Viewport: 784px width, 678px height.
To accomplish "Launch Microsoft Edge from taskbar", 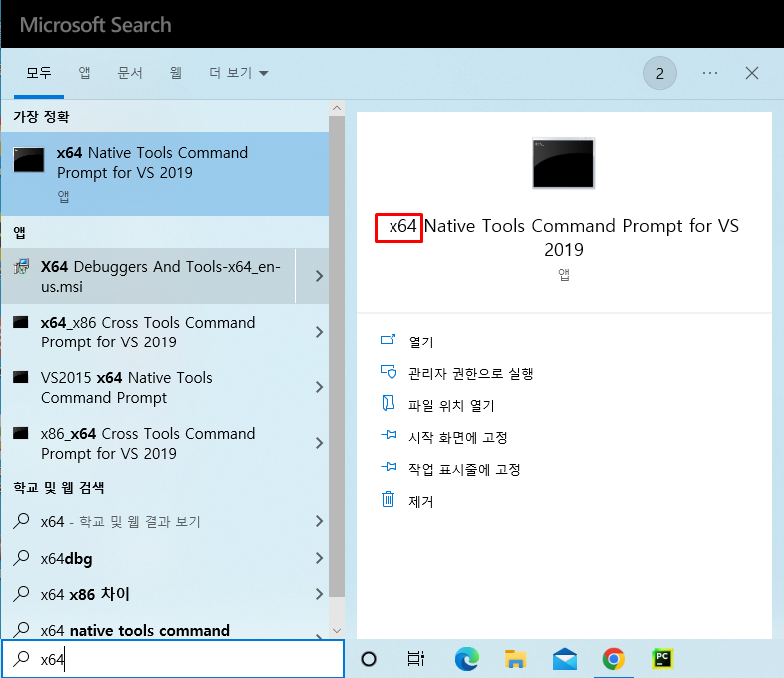I will tap(467, 659).
